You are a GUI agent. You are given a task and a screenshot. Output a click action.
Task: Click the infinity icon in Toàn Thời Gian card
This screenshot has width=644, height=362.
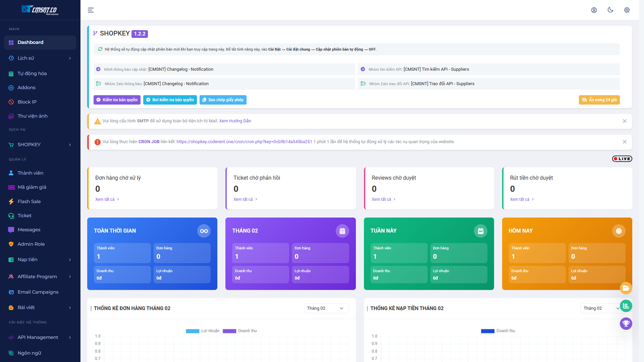coord(204,231)
